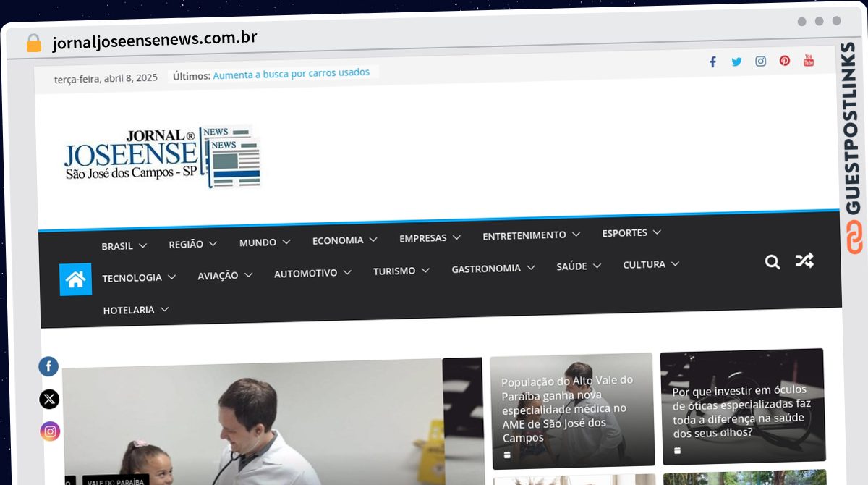
Task: Click the VALE DO PARAÍBA category tag
Action: (x=116, y=481)
